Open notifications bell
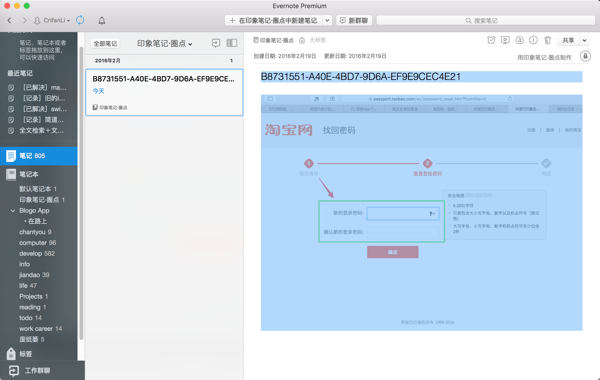Viewport: 600px width, 380px height. click(102, 20)
